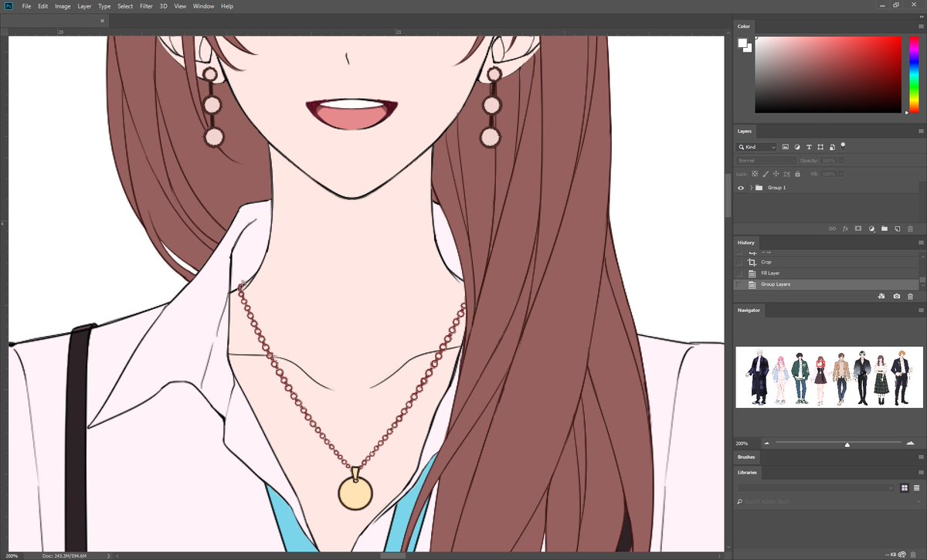Toggle lock position icon
The height and width of the screenshot is (560, 927).
776,174
